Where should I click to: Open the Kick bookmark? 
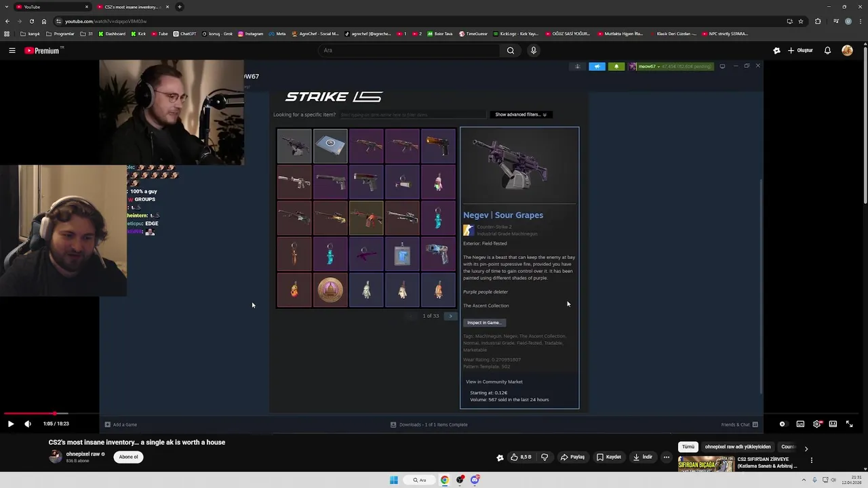pos(138,34)
